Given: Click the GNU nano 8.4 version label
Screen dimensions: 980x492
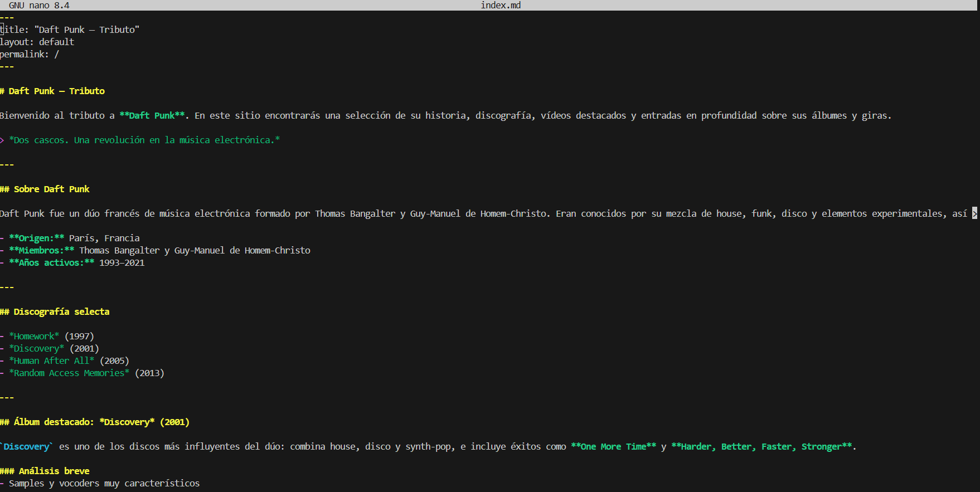Looking at the screenshot, I should click(x=39, y=5).
